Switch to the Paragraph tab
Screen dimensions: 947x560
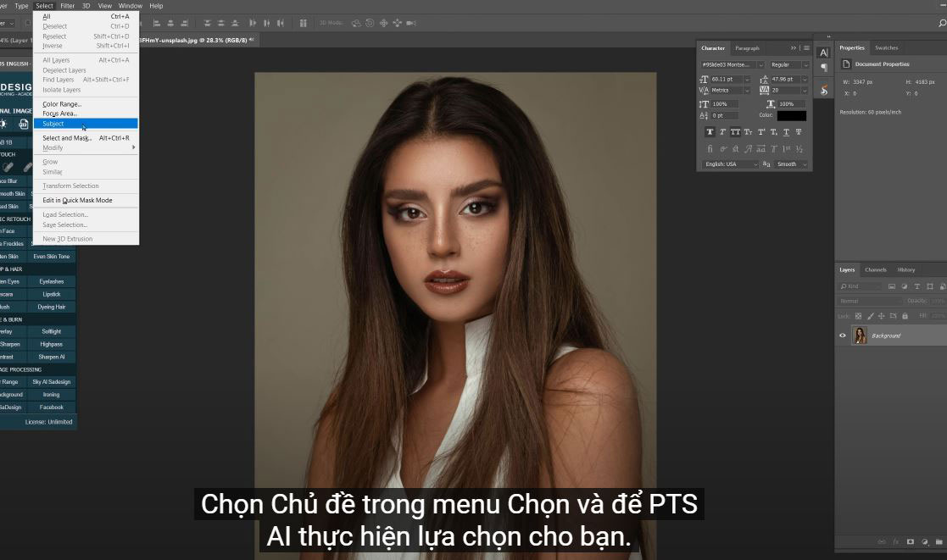747,48
